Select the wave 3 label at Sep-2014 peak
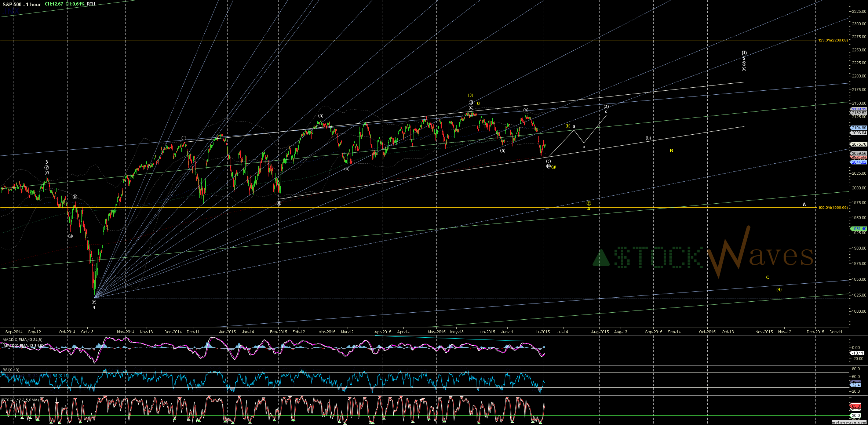868x425 pixels. click(47, 162)
